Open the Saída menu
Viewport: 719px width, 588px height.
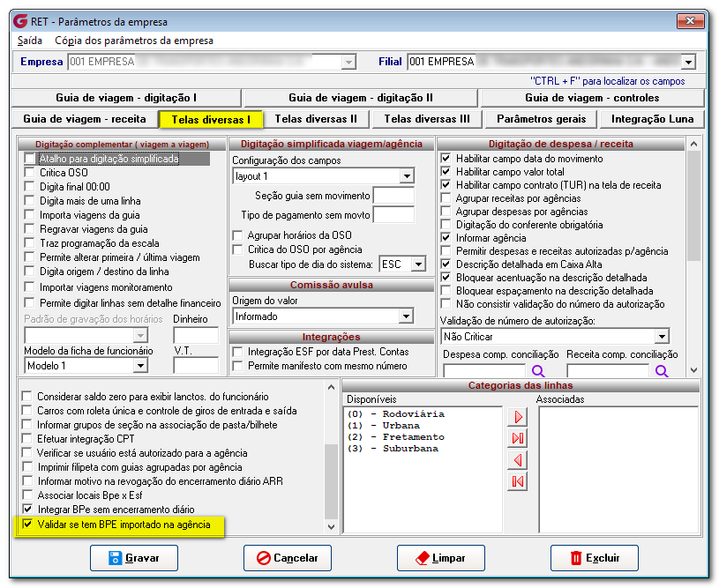pyautogui.click(x=30, y=41)
